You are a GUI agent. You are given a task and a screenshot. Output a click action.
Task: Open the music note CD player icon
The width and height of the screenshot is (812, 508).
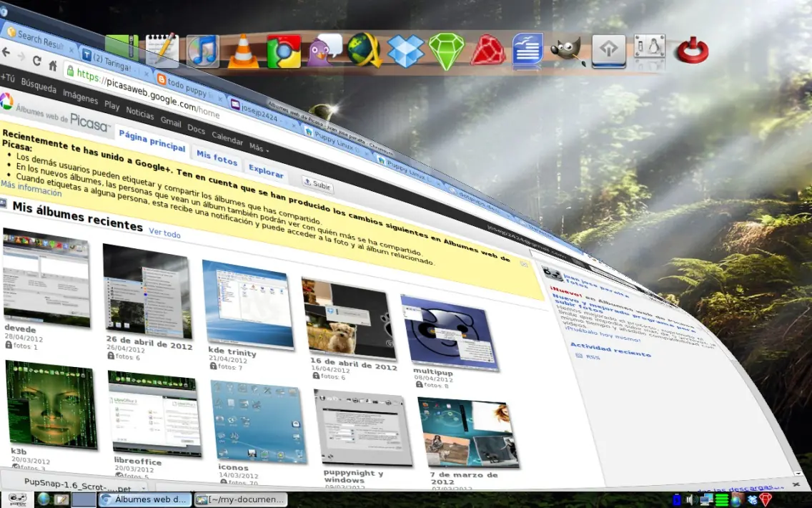pos(202,52)
